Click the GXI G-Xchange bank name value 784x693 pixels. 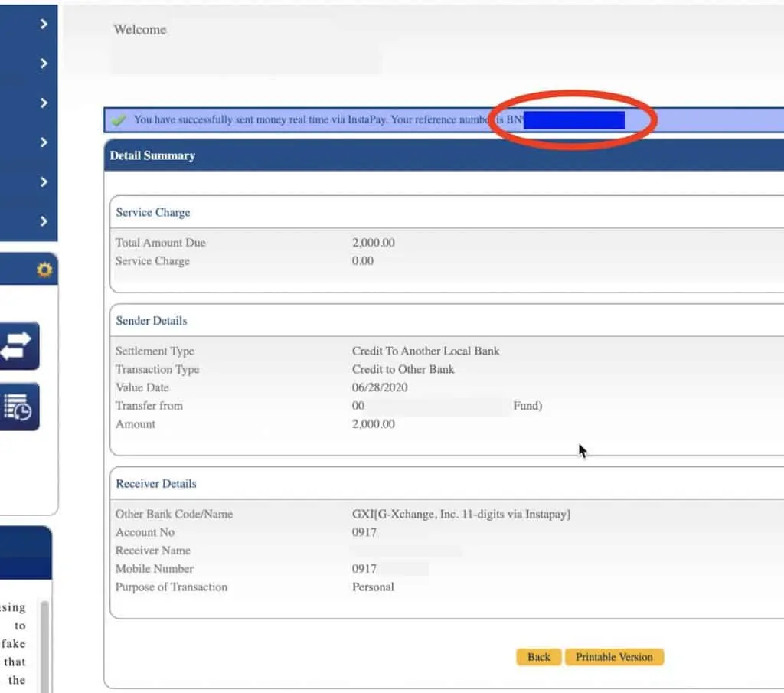click(x=461, y=515)
